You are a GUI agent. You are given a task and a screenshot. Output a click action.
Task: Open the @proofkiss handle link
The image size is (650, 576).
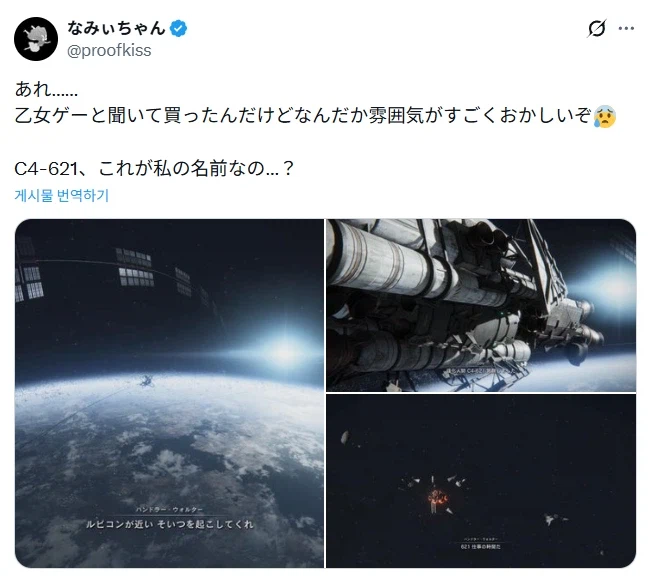(x=109, y=51)
